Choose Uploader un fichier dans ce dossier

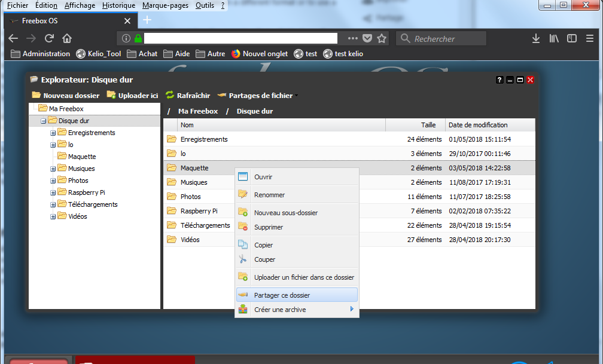pos(297,277)
